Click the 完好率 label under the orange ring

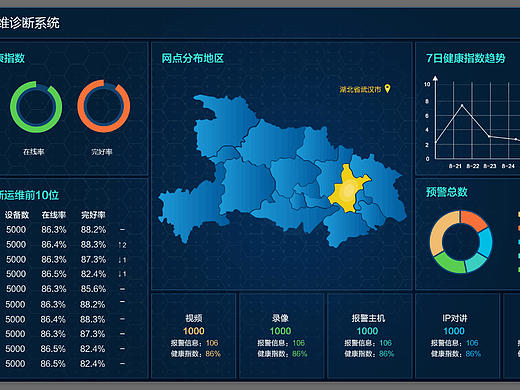tap(102, 152)
